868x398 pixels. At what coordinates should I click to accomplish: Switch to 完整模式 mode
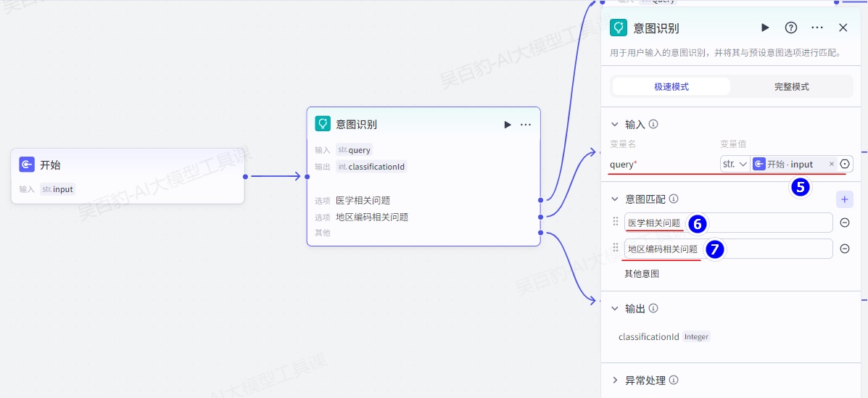[791, 86]
